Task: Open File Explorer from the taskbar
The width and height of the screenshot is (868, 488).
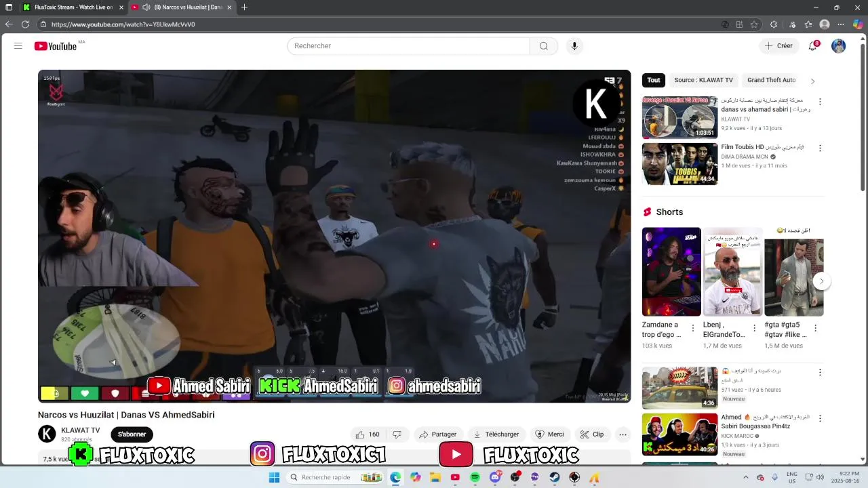Action: pyautogui.click(x=435, y=478)
